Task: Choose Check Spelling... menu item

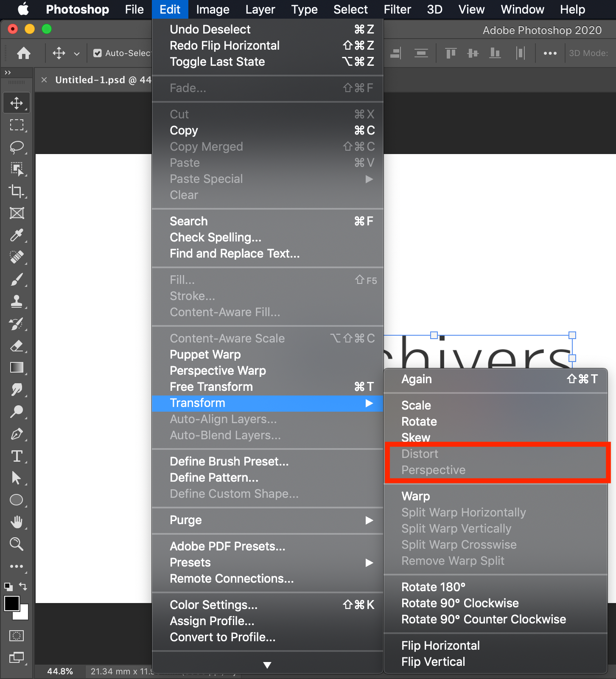Action: point(268,238)
